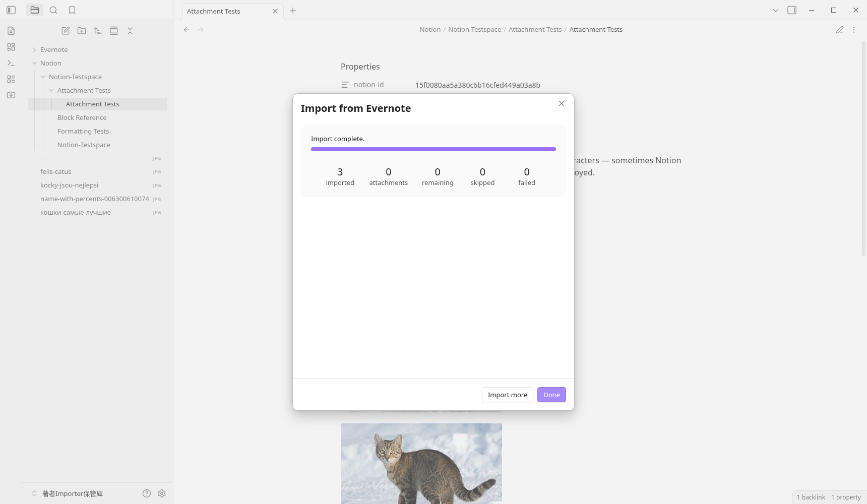Open more options menu for note
Viewport: 867px width, 504px height.
pos(854,30)
